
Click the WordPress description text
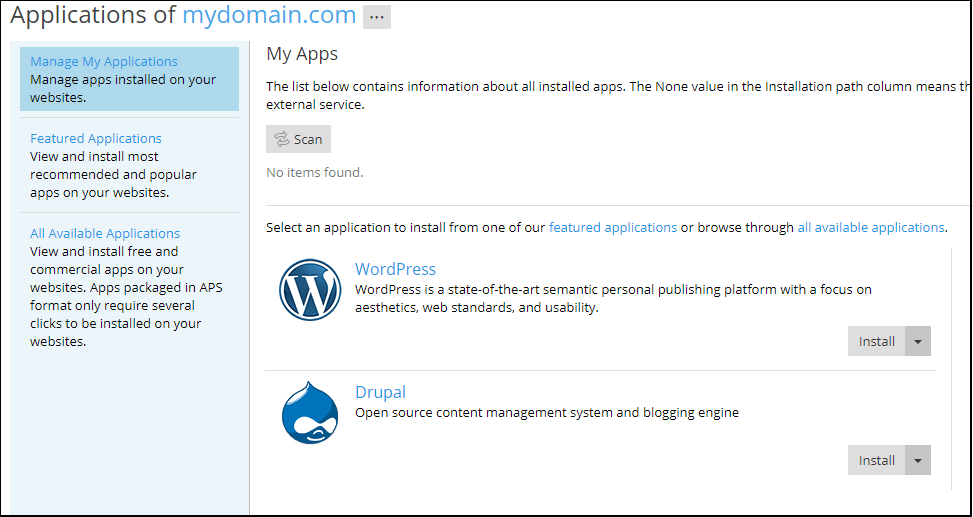tap(613, 299)
